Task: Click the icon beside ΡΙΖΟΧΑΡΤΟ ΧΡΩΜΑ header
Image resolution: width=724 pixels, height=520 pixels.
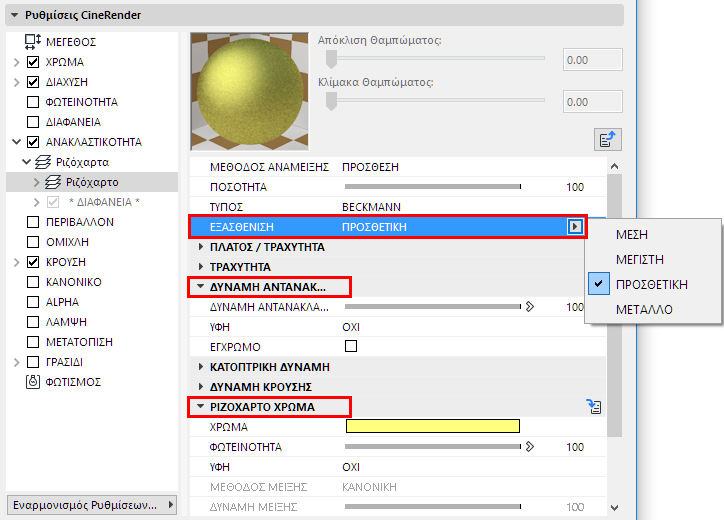Action: (x=594, y=406)
